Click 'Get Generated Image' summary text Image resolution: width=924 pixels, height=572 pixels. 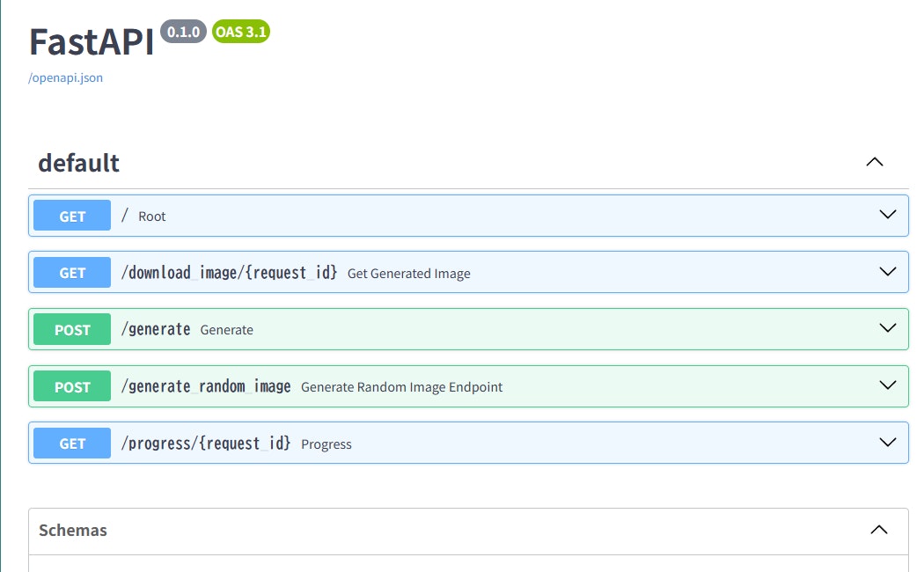pyautogui.click(x=409, y=274)
